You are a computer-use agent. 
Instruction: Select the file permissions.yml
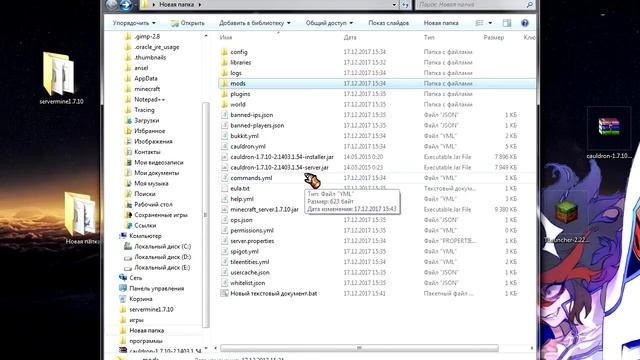(252, 231)
